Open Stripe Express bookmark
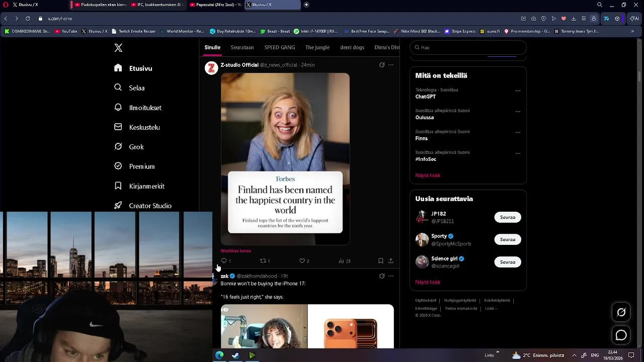Viewport: 644px width, 362px height. tap(460, 31)
